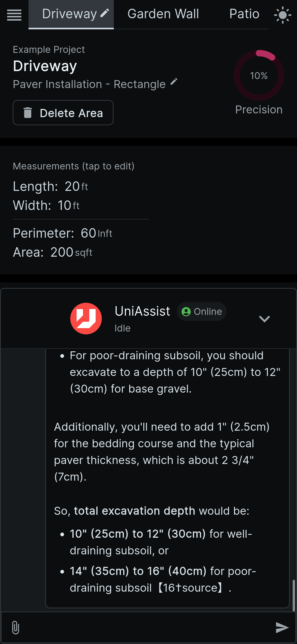The height and width of the screenshot is (644, 297).
Task: Edit the Width 10 ft measurement
Action: click(46, 205)
